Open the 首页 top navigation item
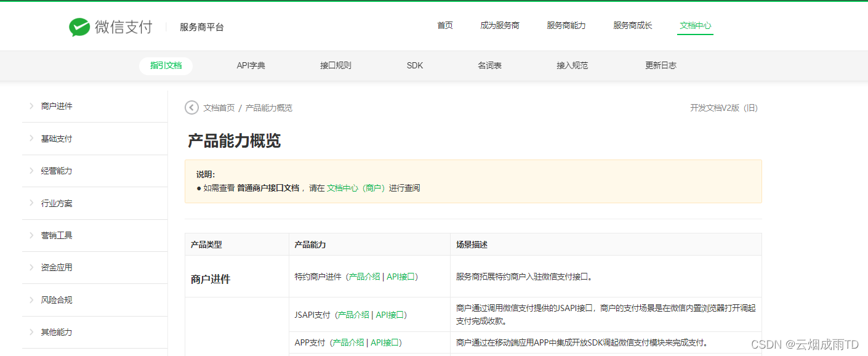 445,26
